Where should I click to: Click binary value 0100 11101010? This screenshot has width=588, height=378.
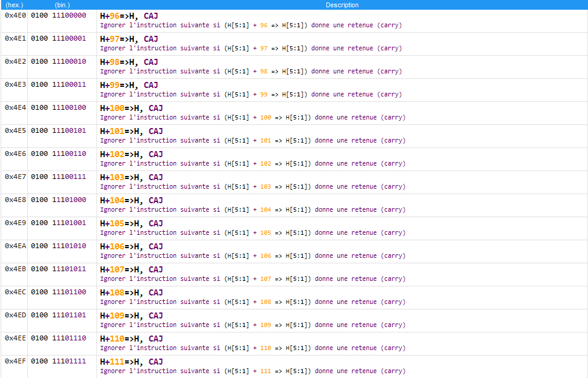pos(58,246)
